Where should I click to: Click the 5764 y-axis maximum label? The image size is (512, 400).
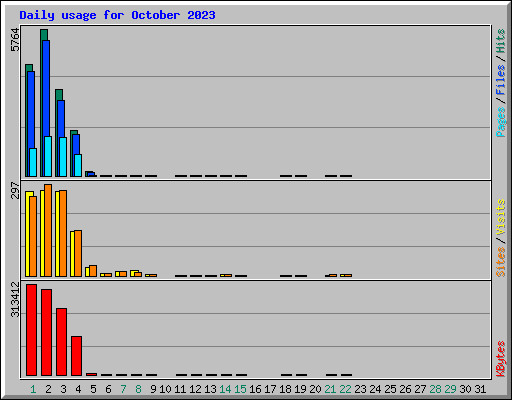point(15,40)
